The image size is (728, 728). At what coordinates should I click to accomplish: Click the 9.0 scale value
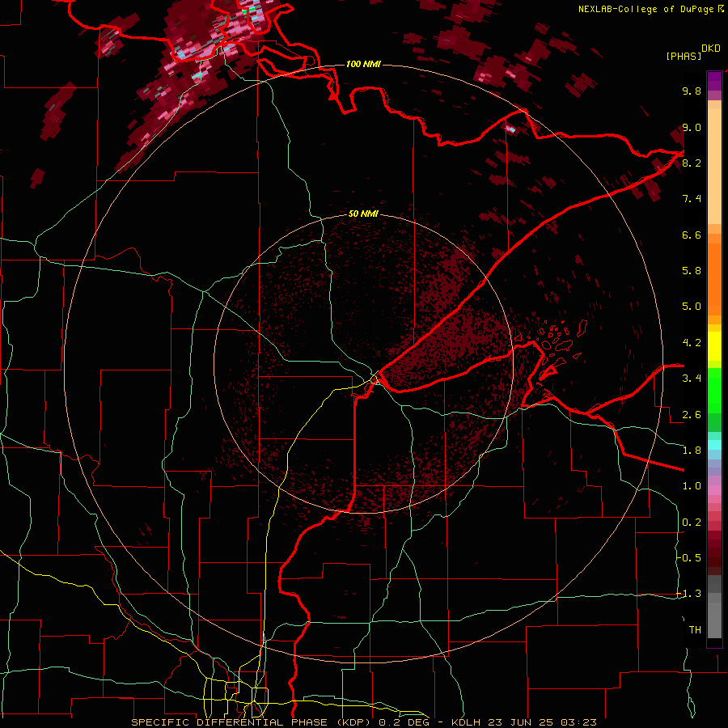coord(692,127)
